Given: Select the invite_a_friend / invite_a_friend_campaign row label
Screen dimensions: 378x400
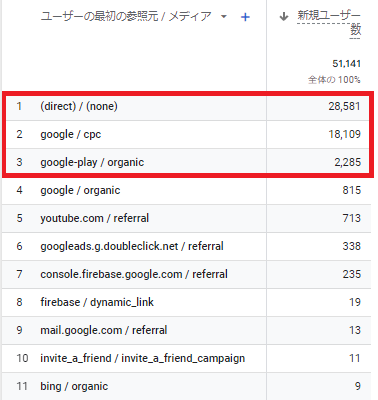Looking at the screenshot, I should click(x=143, y=358).
